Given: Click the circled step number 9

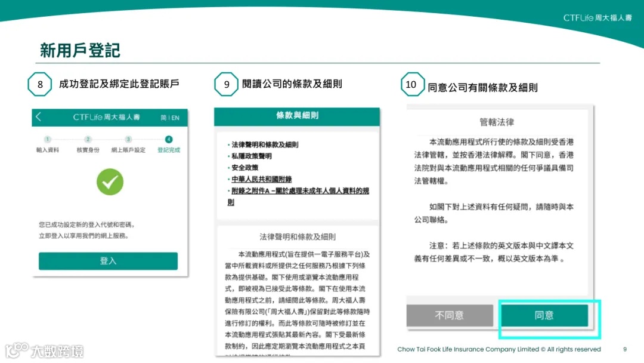Looking at the screenshot, I should pyautogui.click(x=225, y=84).
